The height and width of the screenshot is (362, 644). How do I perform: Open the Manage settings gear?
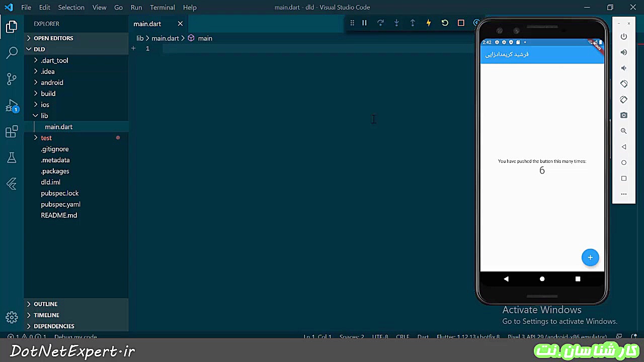12,317
